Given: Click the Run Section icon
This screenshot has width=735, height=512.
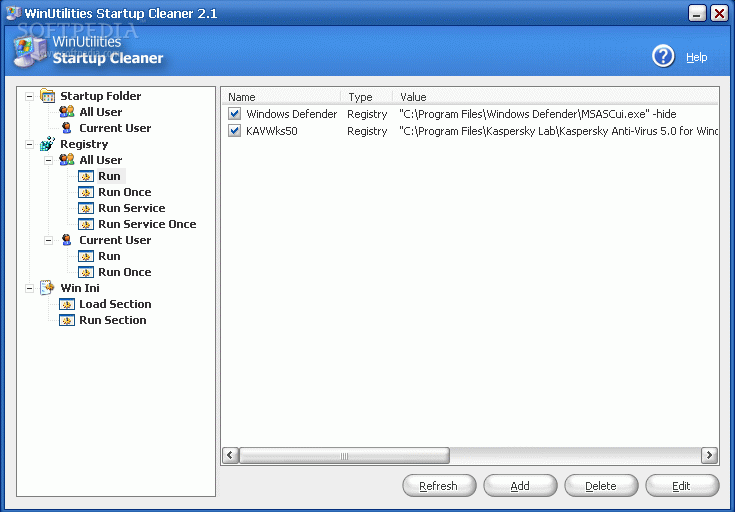Looking at the screenshot, I should click(x=67, y=320).
